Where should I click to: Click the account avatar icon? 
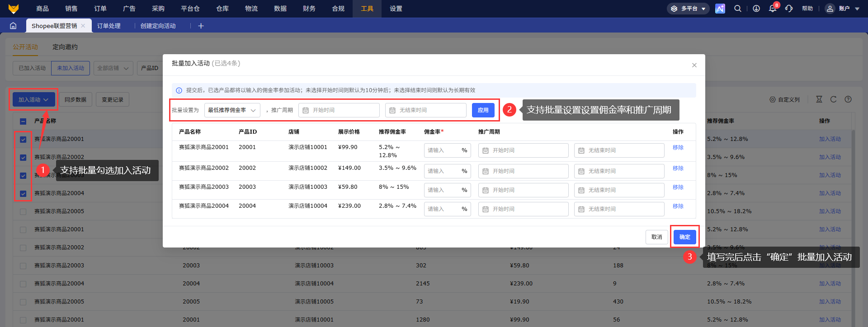coord(830,9)
